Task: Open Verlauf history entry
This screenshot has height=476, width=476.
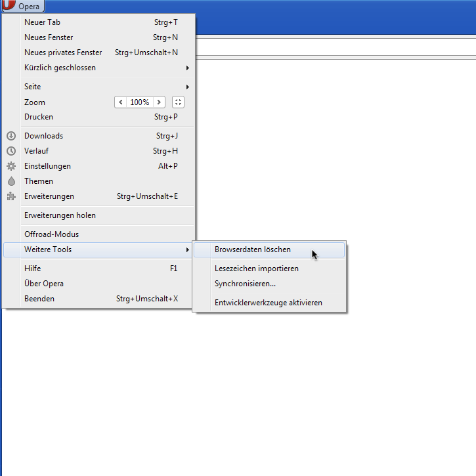Action: point(98,151)
